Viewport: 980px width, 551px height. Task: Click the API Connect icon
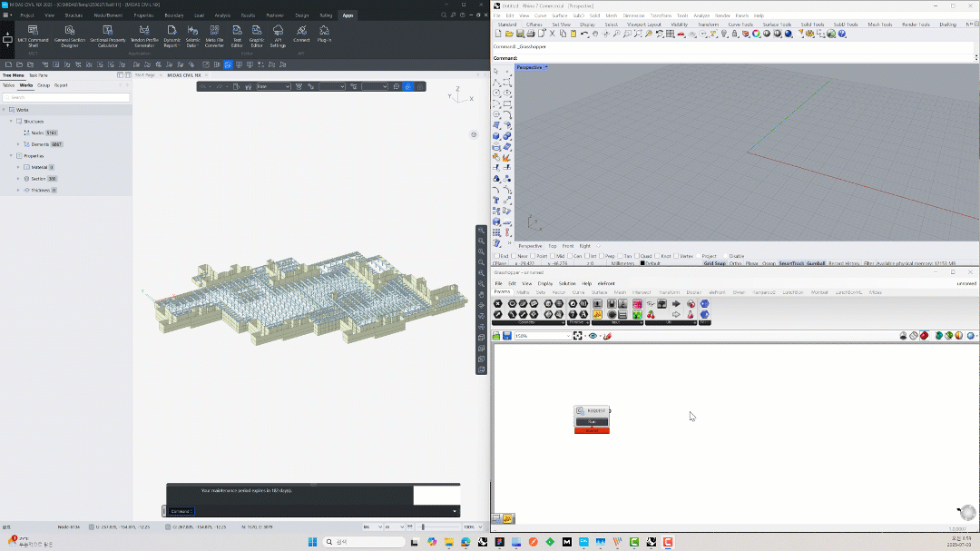tap(301, 34)
